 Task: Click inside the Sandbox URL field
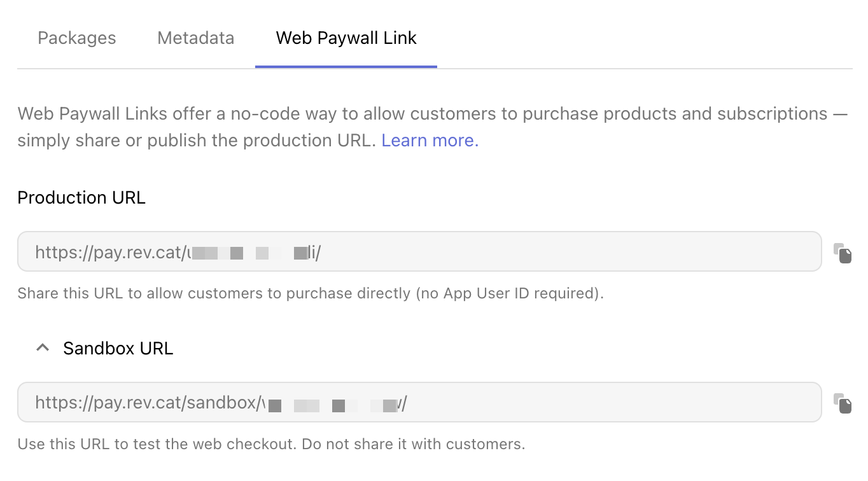(419, 402)
